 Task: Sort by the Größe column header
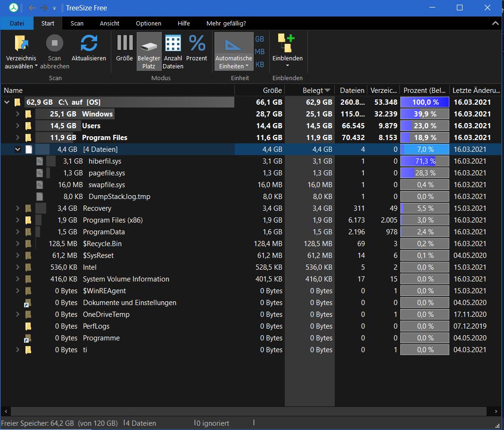pyautogui.click(x=259, y=91)
